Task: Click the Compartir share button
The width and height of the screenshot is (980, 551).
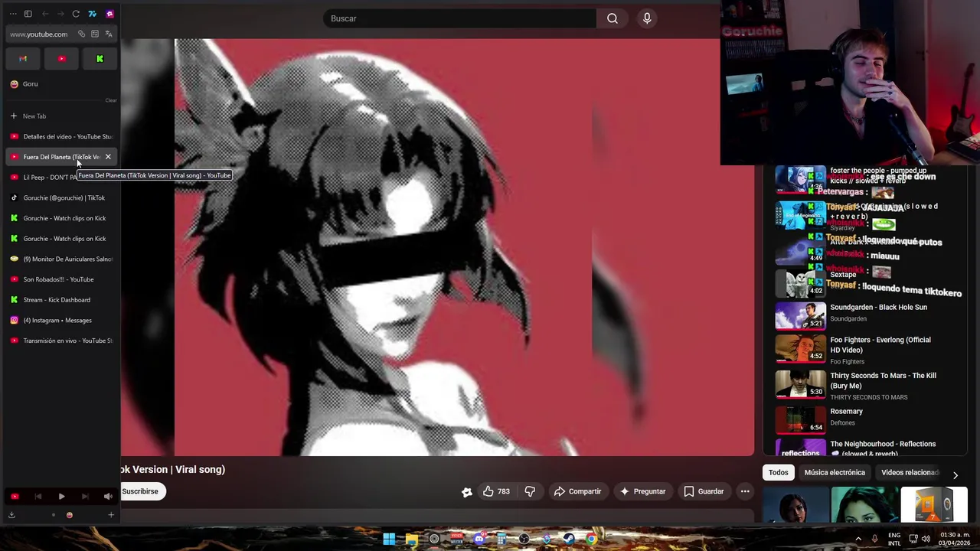Action: 578,491
